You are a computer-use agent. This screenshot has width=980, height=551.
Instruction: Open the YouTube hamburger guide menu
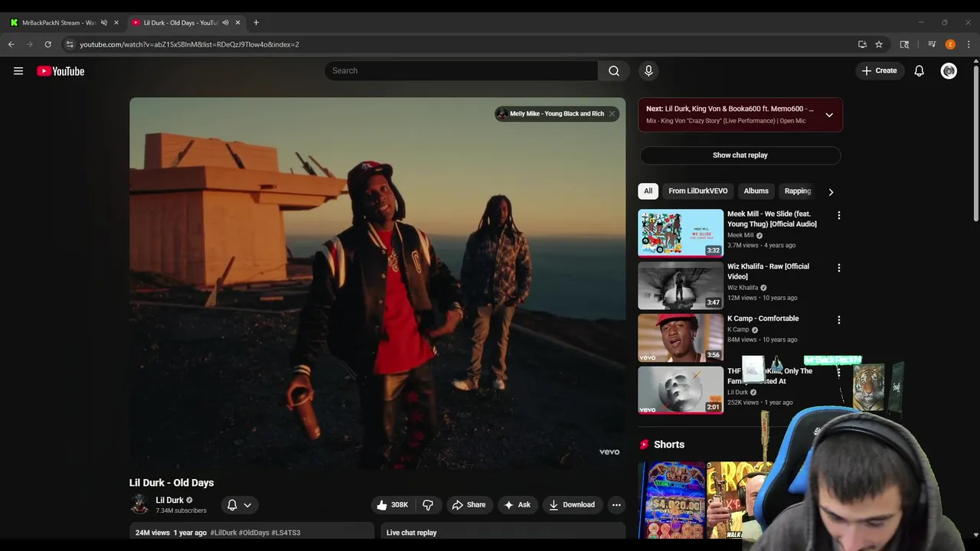pos(18,71)
